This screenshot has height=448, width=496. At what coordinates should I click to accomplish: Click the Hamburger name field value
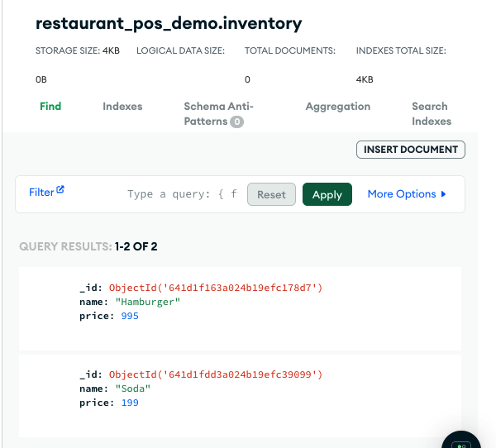(148, 302)
